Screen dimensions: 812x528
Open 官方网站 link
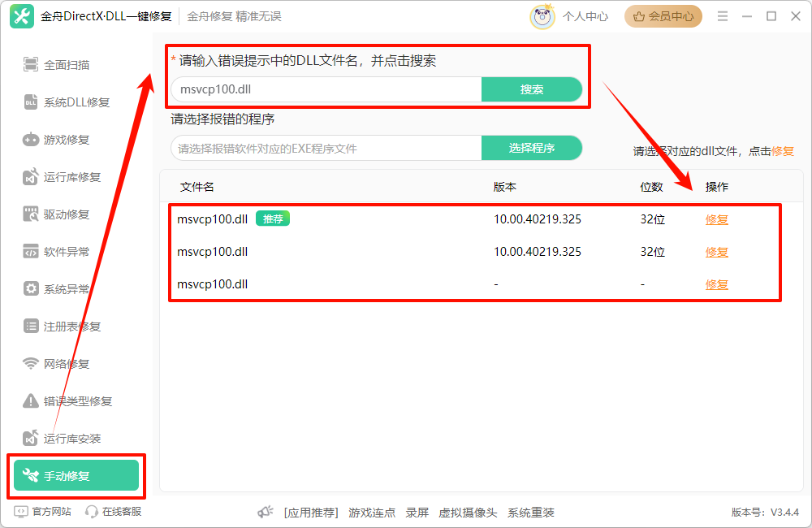click(x=51, y=512)
